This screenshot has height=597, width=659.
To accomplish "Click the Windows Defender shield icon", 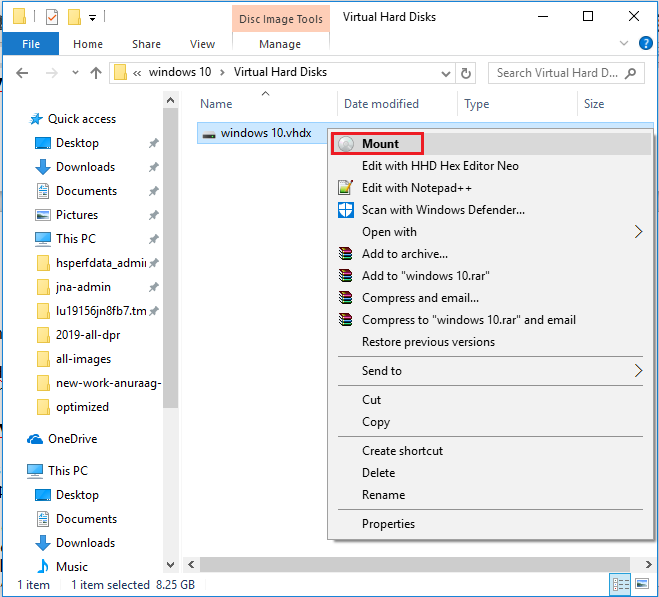I will tap(345, 210).
